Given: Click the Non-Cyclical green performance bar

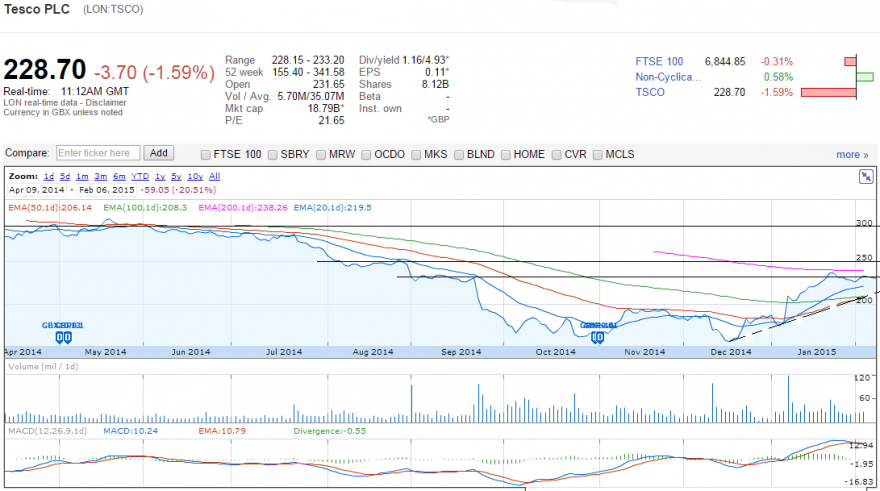Looking at the screenshot, I should pos(865,76).
